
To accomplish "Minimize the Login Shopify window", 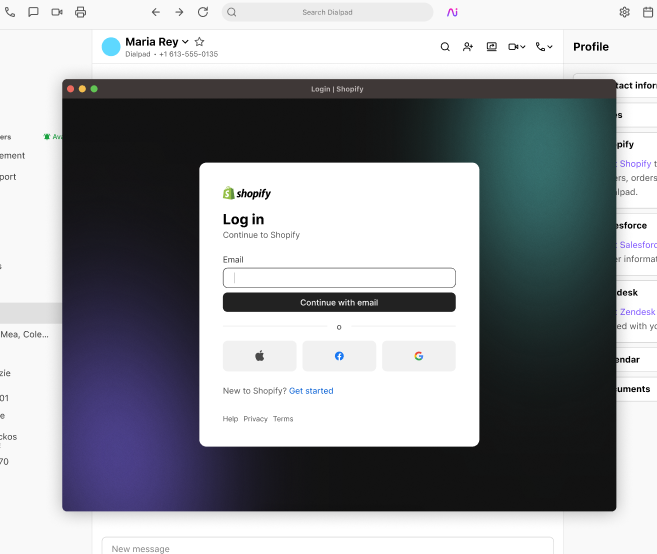I will point(83,89).
